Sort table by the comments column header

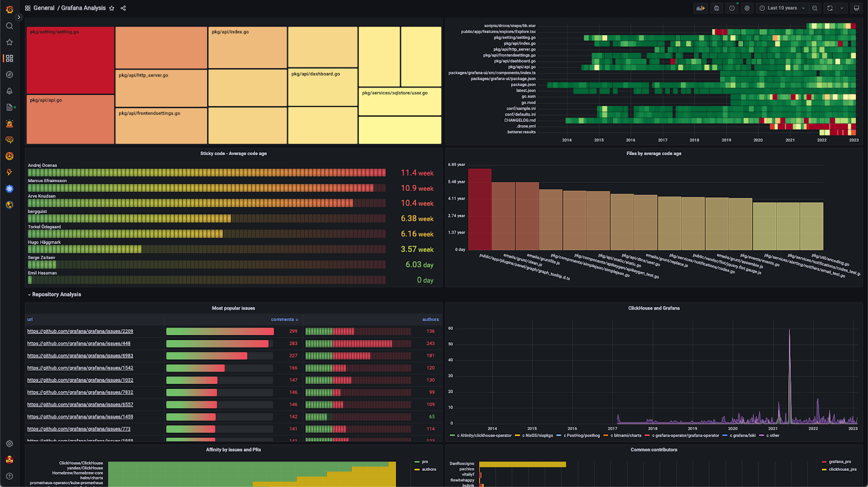(x=284, y=319)
